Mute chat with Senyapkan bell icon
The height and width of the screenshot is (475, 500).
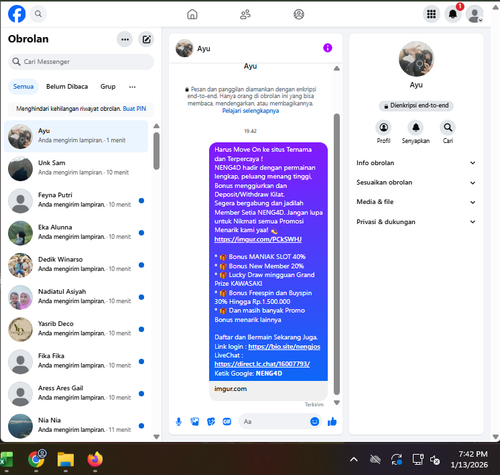416,127
